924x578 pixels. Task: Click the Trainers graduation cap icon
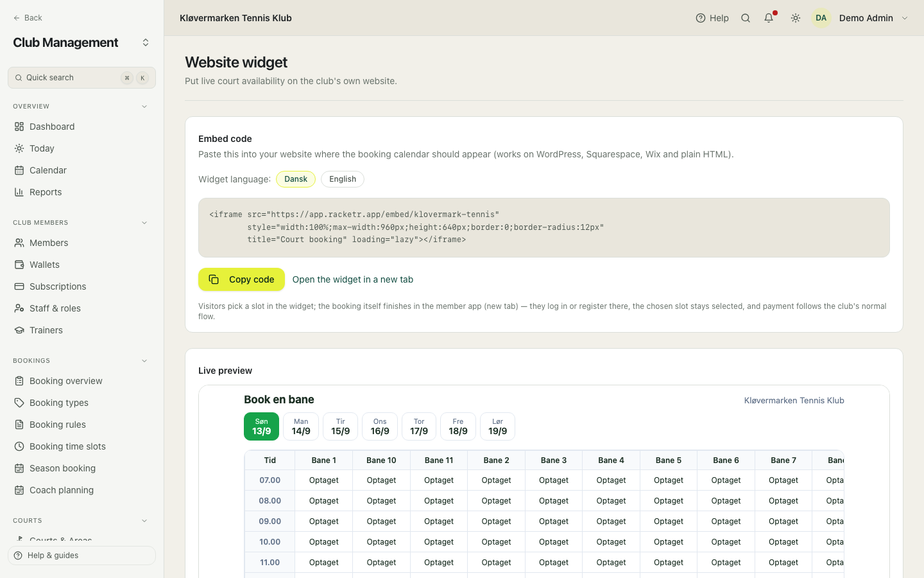[19, 330]
